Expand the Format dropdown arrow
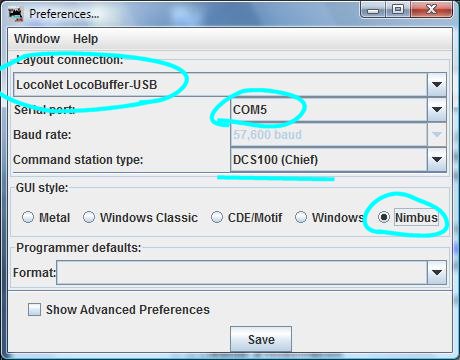Image resolution: width=460 pixels, height=360 pixels. [437, 273]
